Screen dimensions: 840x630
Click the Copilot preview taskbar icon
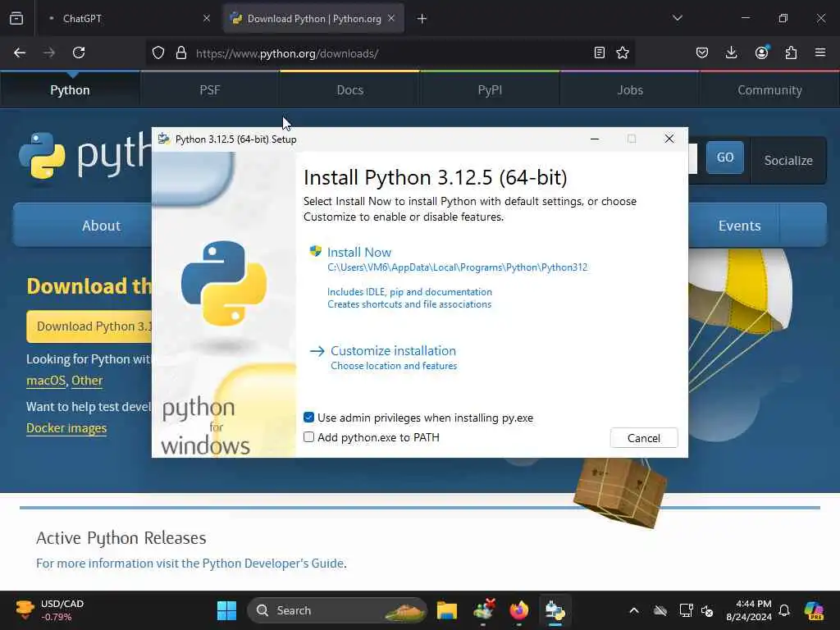[814, 610]
